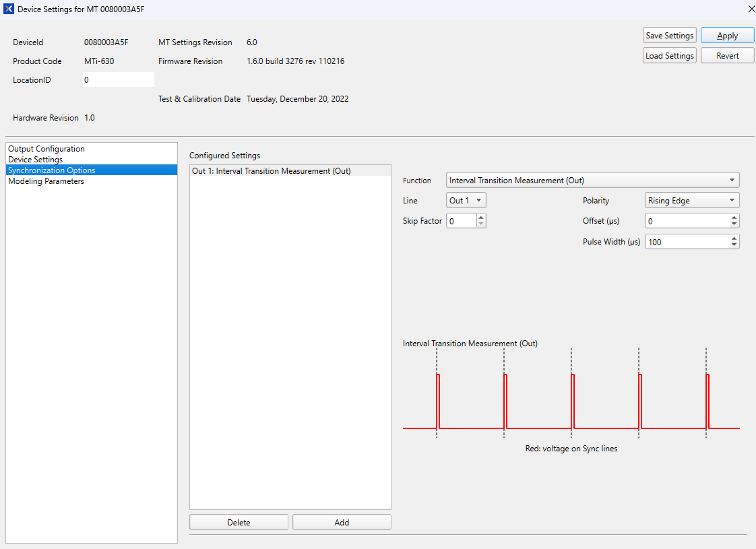Click the Hardware Revision value 1.0

[90, 118]
